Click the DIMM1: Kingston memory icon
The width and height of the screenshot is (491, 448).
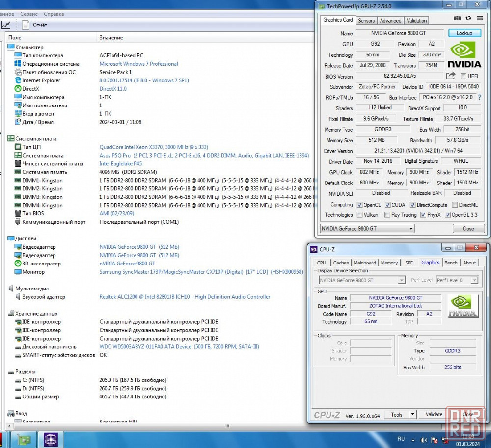(x=18, y=180)
